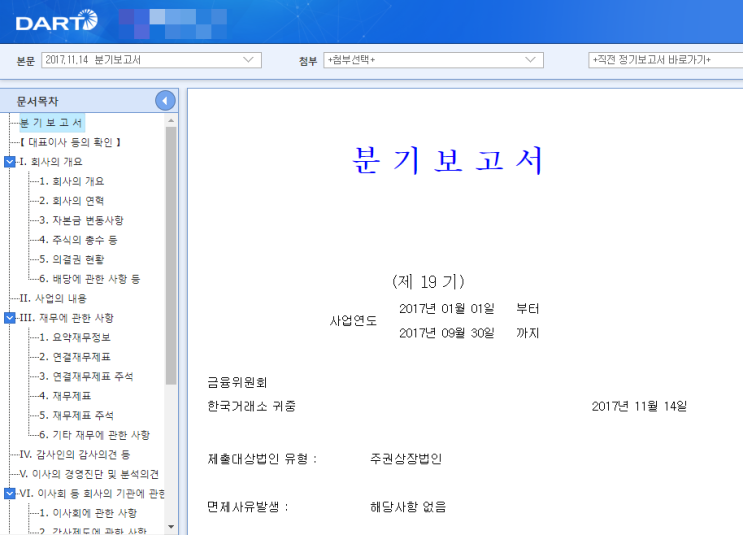Open the 첨부선택 attachment dropdown
The width and height of the screenshot is (743, 535).
click(x=433, y=60)
